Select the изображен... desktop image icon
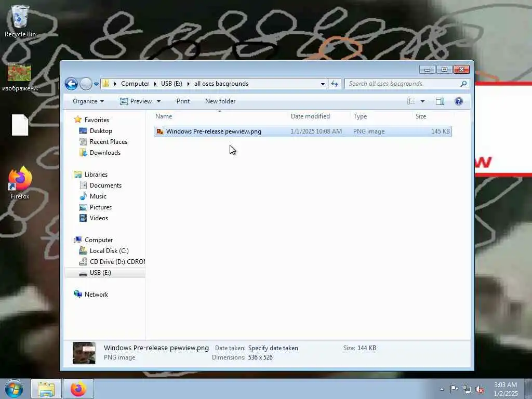 tap(20, 77)
